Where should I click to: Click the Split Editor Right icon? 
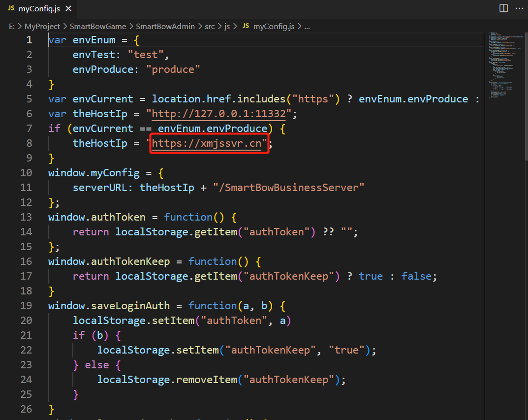pos(503,8)
